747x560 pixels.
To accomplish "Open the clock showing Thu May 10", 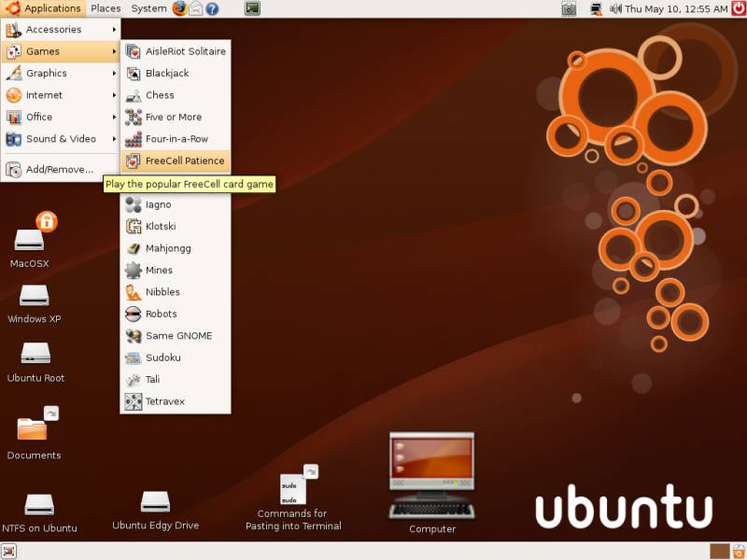I will point(676,8).
